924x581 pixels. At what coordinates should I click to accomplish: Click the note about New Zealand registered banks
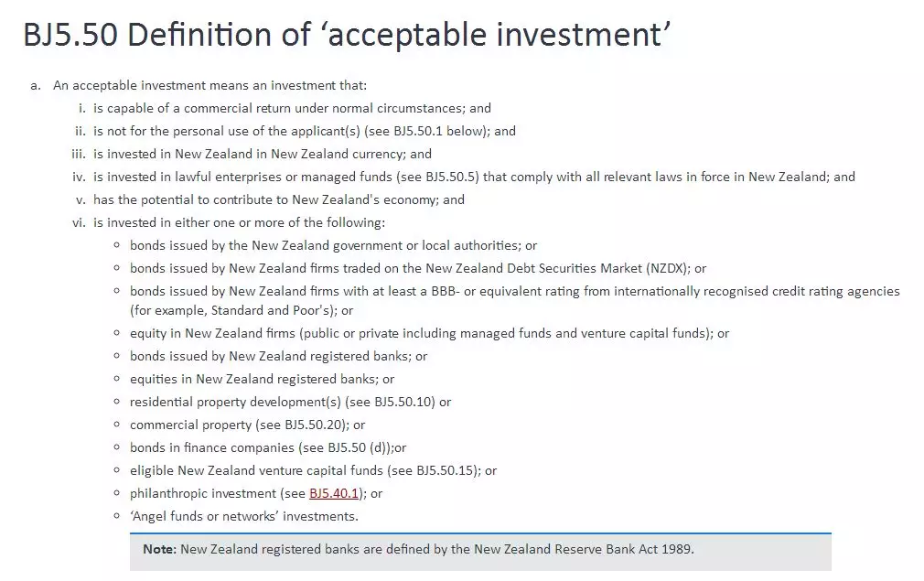(x=419, y=550)
